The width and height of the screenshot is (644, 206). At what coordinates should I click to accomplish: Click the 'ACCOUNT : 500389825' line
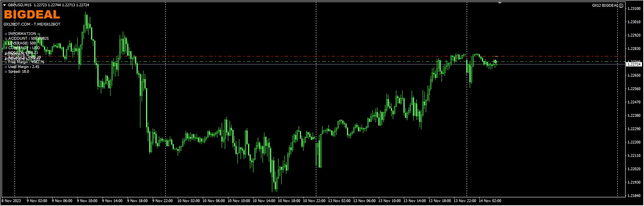tap(27, 39)
